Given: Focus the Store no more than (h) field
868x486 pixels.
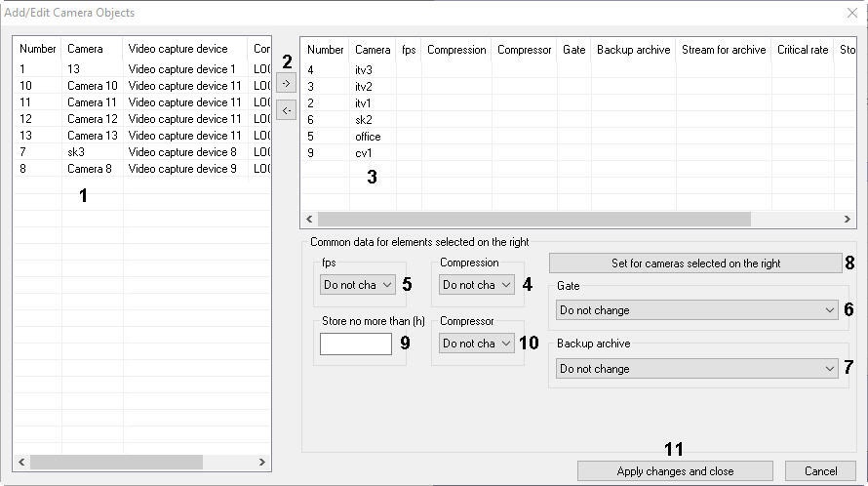Looking at the screenshot, I should click(x=356, y=344).
